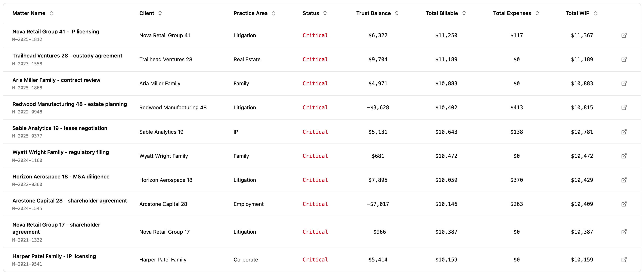Screen dimensions: 644x275
Task: Open external link for Wyatt Wright Family row
Action: coord(624,156)
